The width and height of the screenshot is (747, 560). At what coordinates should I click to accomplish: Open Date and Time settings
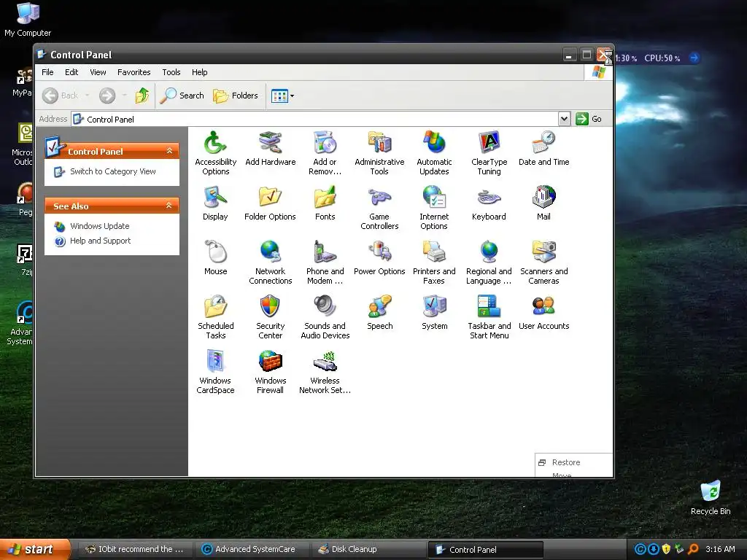point(543,148)
